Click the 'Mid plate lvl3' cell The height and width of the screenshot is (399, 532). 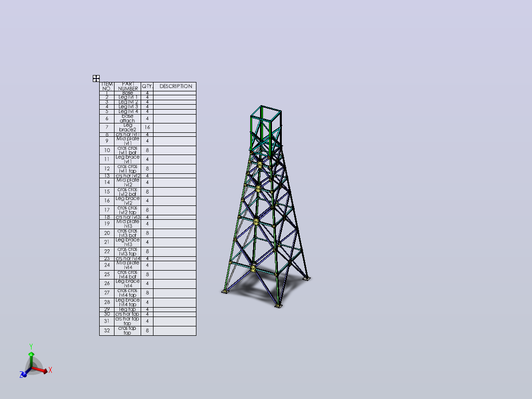point(127,224)
